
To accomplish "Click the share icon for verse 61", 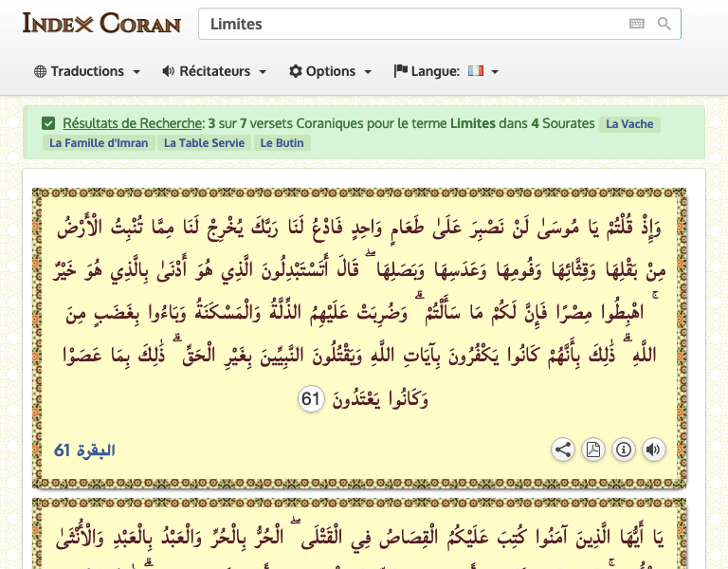I will click(x=563, y=450).
